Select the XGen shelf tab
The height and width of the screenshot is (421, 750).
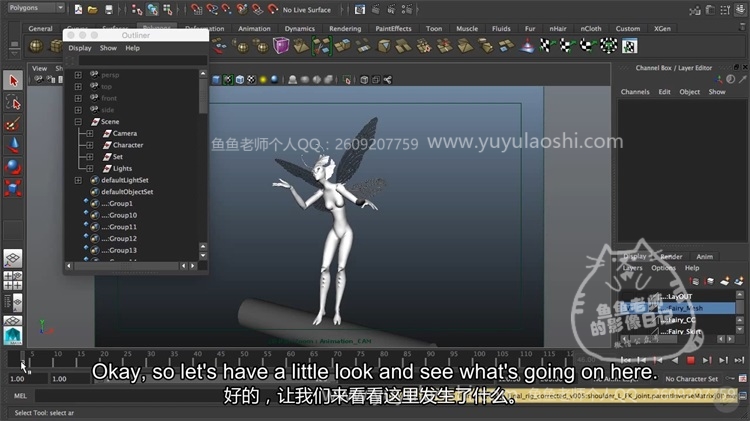click(662, 29)
